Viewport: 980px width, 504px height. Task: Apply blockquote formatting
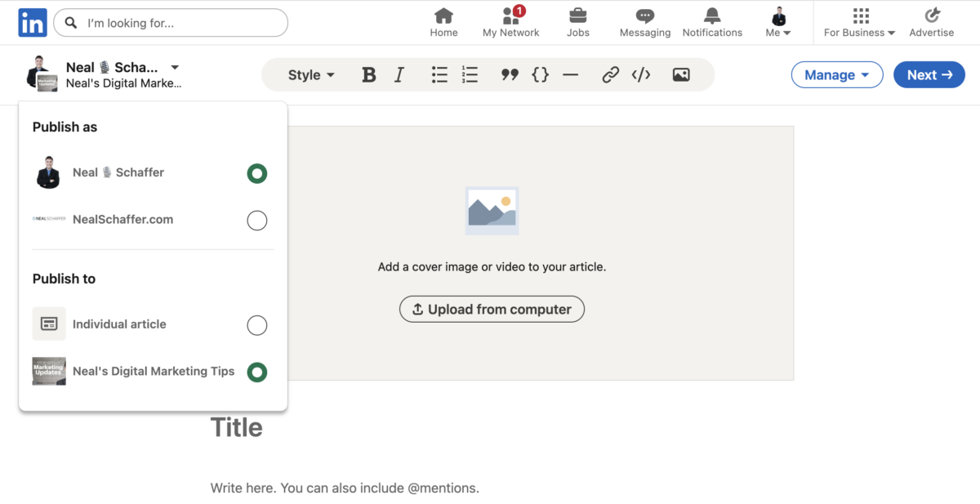pos(510,75)
